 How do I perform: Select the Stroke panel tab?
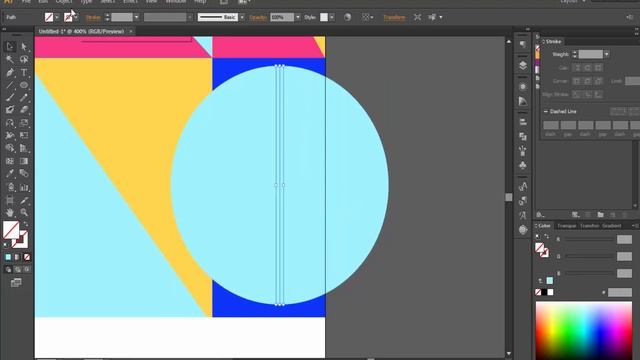coord(553,42)
